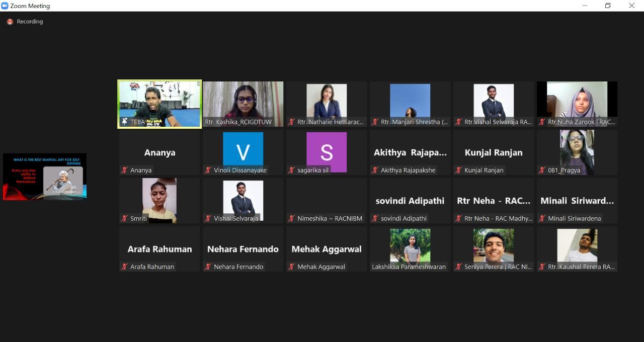The height and width of the screenshot is (342, 644).
Task: Click the Nehara Fernando name label
Action: (238, 267)
